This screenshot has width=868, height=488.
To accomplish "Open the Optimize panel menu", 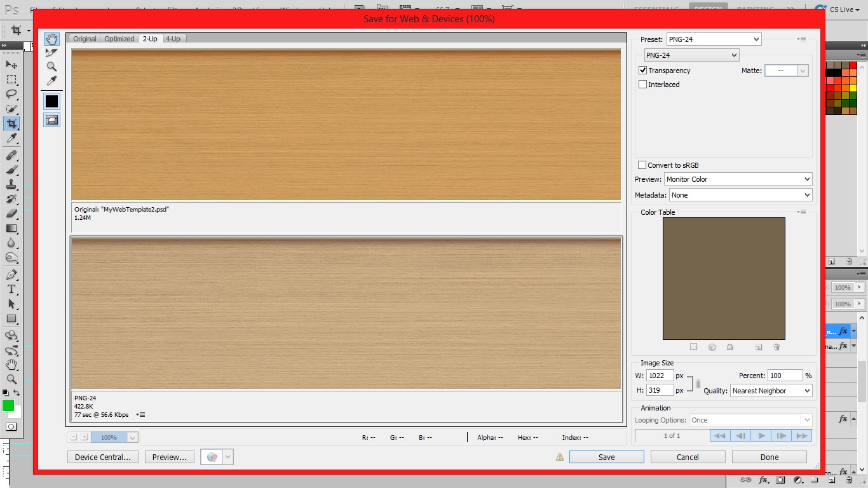I will (803, 39).
